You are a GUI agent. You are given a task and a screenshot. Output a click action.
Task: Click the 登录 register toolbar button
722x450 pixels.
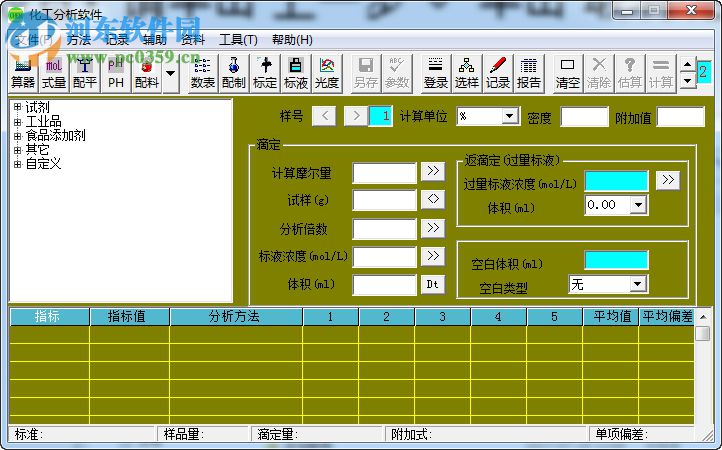tap(436, 73)
